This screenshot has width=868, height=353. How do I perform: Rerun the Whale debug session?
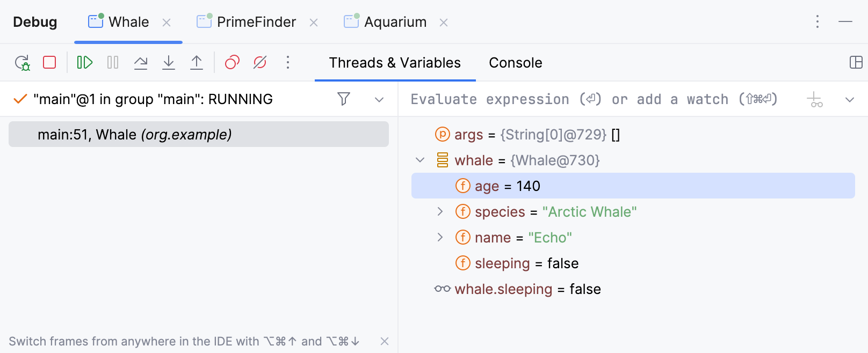[x=23, y=63]
